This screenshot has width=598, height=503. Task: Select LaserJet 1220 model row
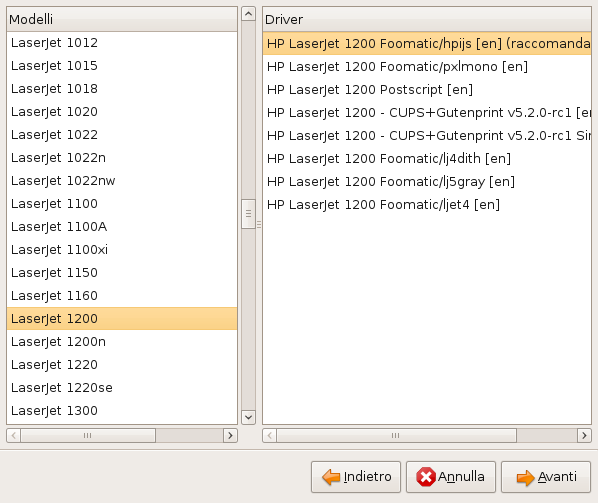122,365
